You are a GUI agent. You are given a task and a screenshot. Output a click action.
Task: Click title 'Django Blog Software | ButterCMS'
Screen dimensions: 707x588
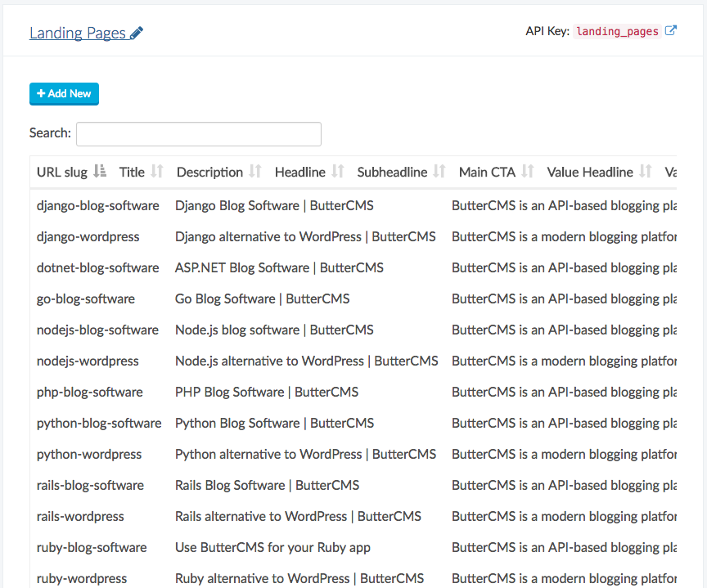pos(274,205)
